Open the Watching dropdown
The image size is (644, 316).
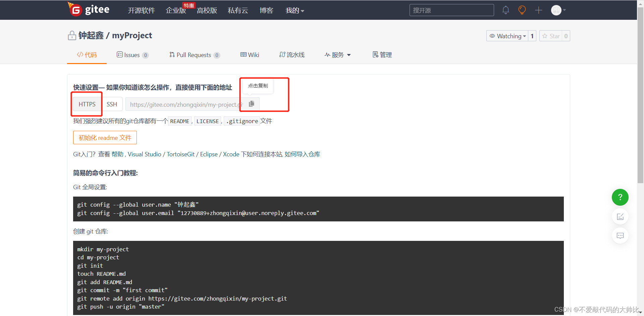pyautogui.click(x=507, y=36)
